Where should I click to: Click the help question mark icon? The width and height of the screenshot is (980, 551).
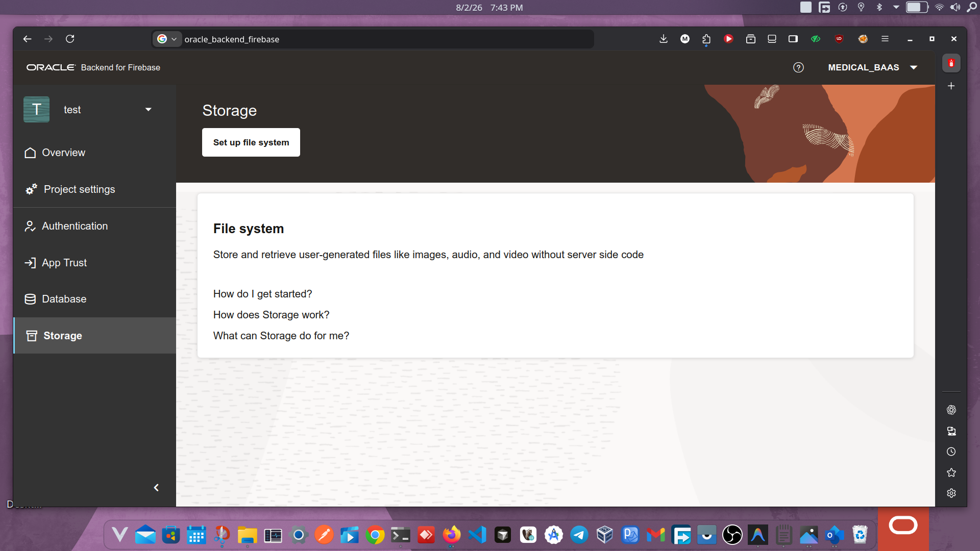[798, 67]
